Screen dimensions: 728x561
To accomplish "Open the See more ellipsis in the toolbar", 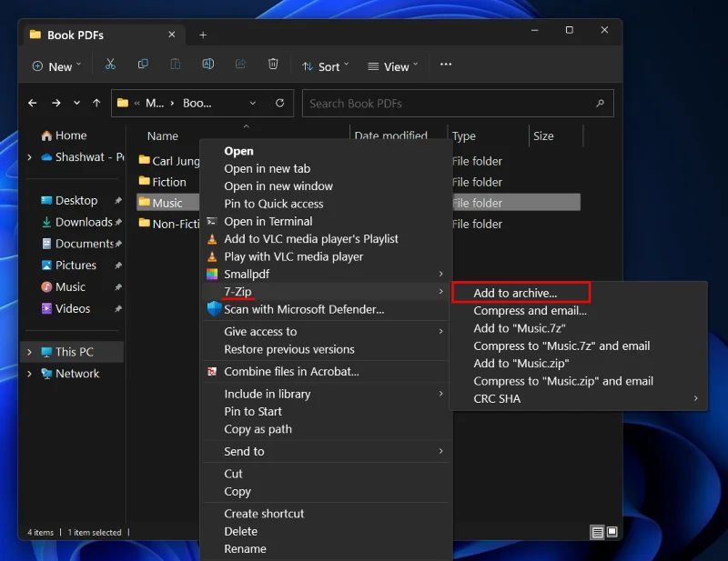I will coord(445,65).
